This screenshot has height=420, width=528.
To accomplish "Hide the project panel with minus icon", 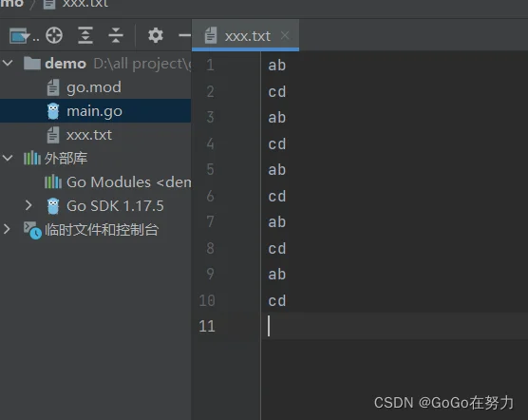I will click(184, 35).
